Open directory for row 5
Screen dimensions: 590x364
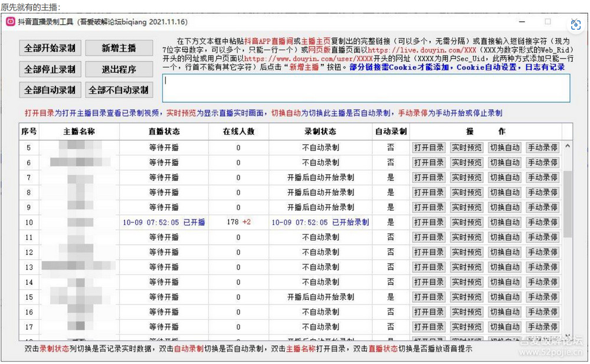point(428,147)
